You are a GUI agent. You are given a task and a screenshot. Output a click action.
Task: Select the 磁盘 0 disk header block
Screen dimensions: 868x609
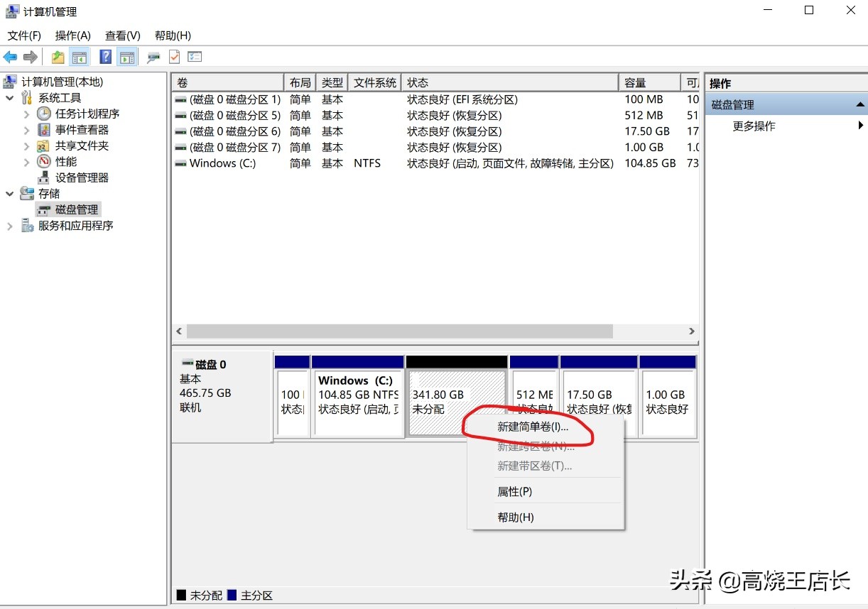point(222,397)
